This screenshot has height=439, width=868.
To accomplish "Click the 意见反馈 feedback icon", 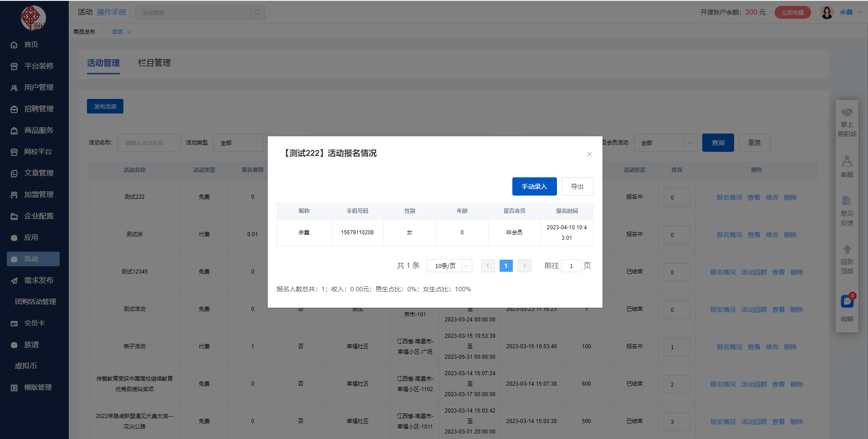I will (x=847, y=201).
